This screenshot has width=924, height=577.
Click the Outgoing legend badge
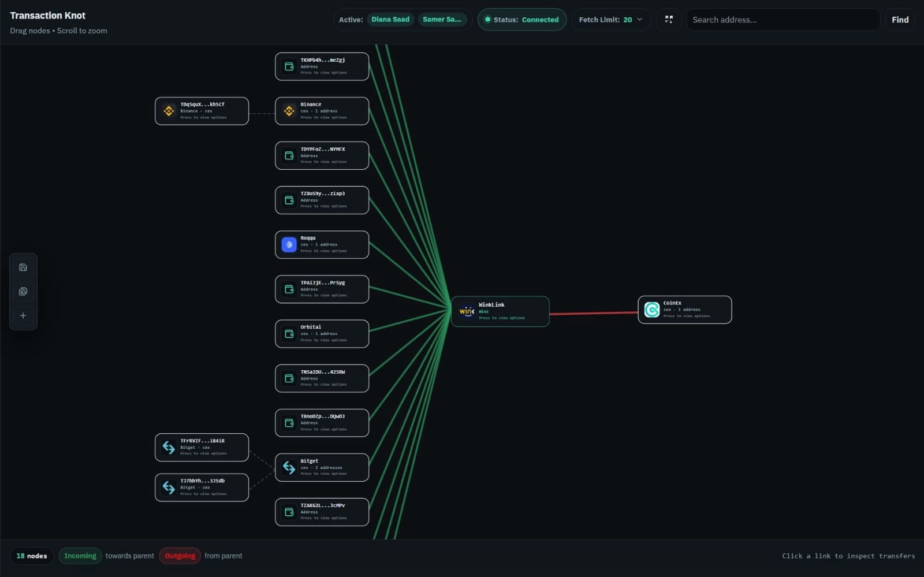pos(180,556)
